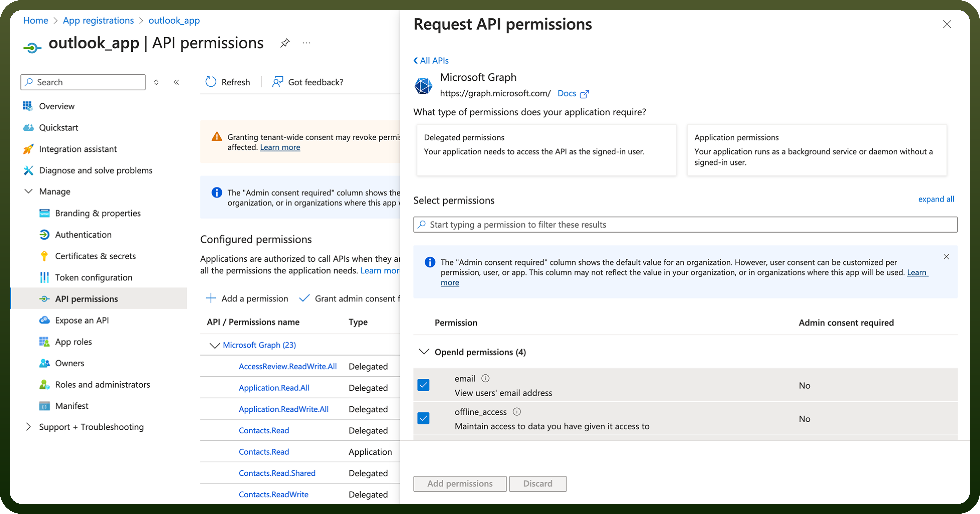Open AccessReview.ReadWrite.All permission

[287, 366]
